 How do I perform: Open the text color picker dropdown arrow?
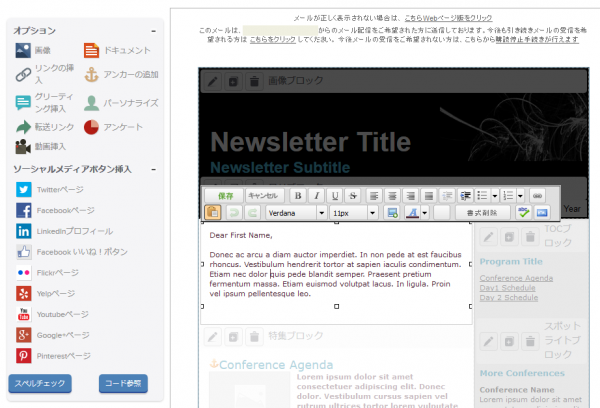coord(424,212)
